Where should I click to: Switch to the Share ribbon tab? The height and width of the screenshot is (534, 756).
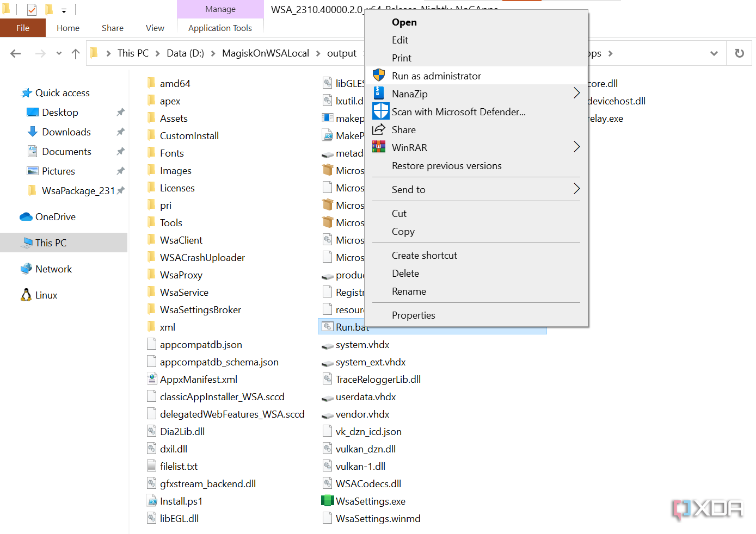[113, 28]
